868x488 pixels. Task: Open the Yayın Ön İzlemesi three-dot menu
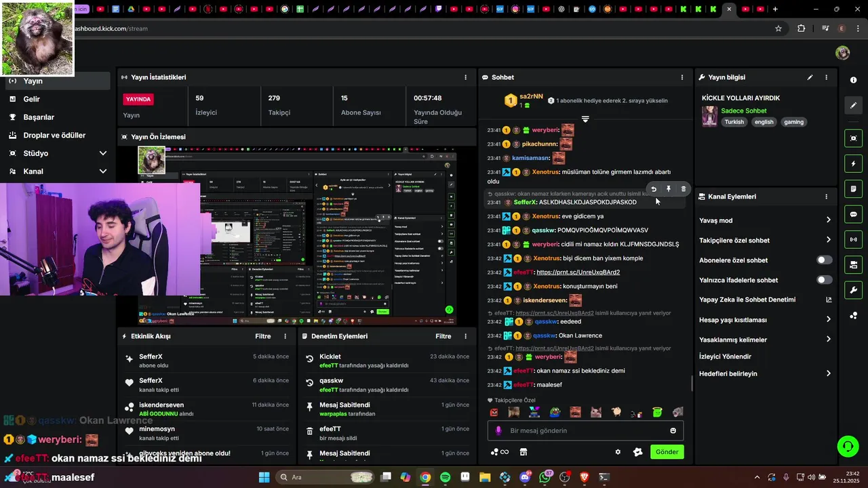click(x=465, y=137)
